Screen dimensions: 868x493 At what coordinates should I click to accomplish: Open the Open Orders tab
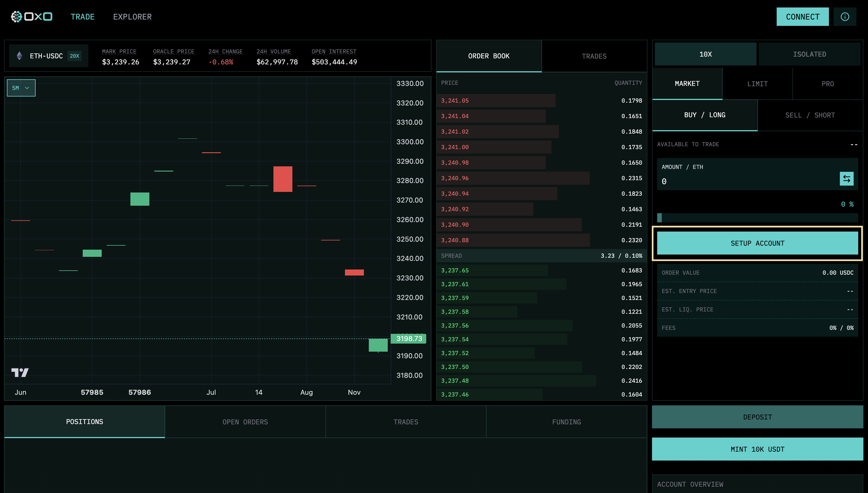[x=245, y=422]
